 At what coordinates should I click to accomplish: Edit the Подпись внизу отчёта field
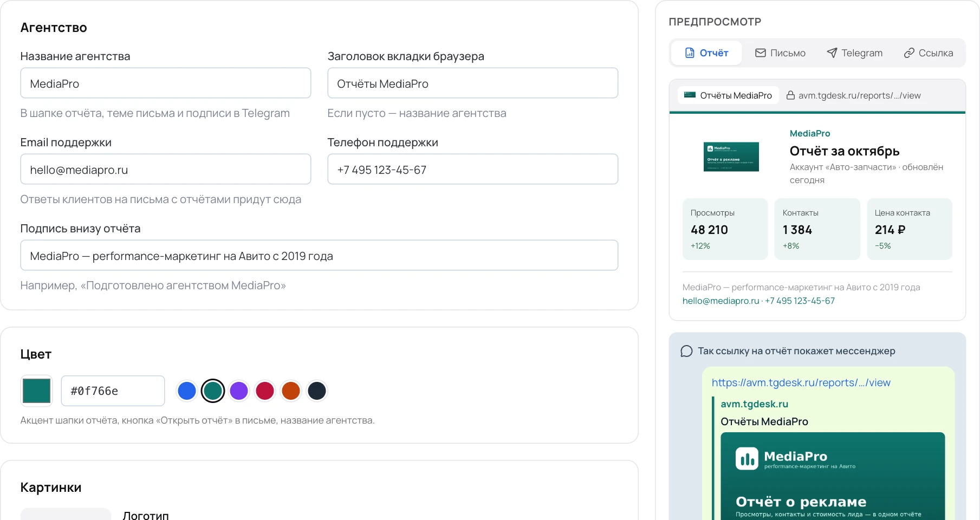(319, 255)
